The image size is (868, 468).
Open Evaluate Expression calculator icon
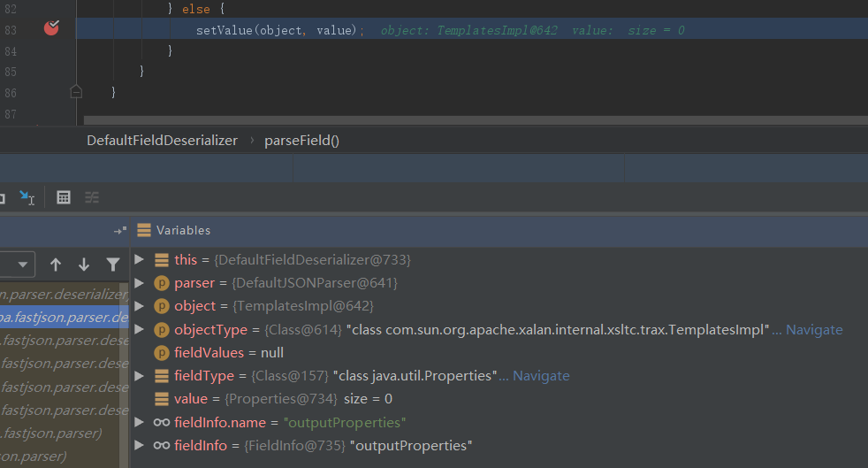point(64,197)
